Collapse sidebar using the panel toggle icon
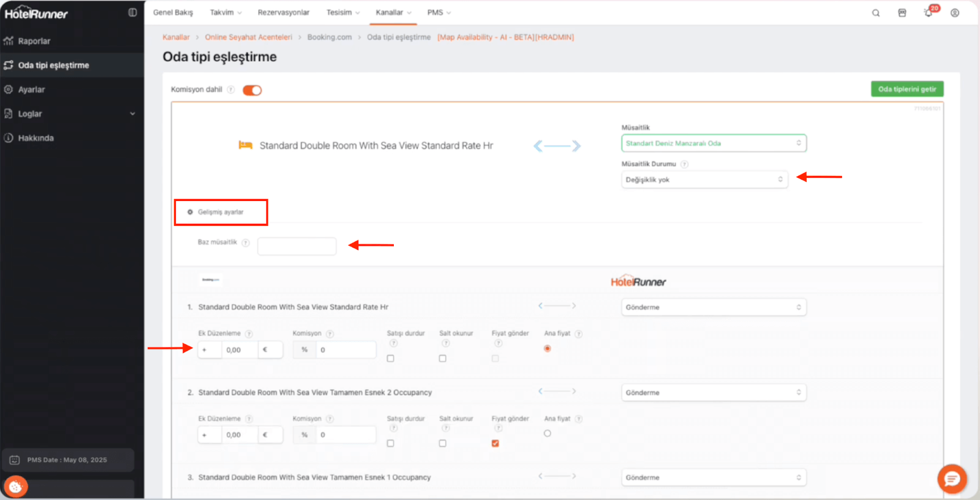 click(132, 12)
